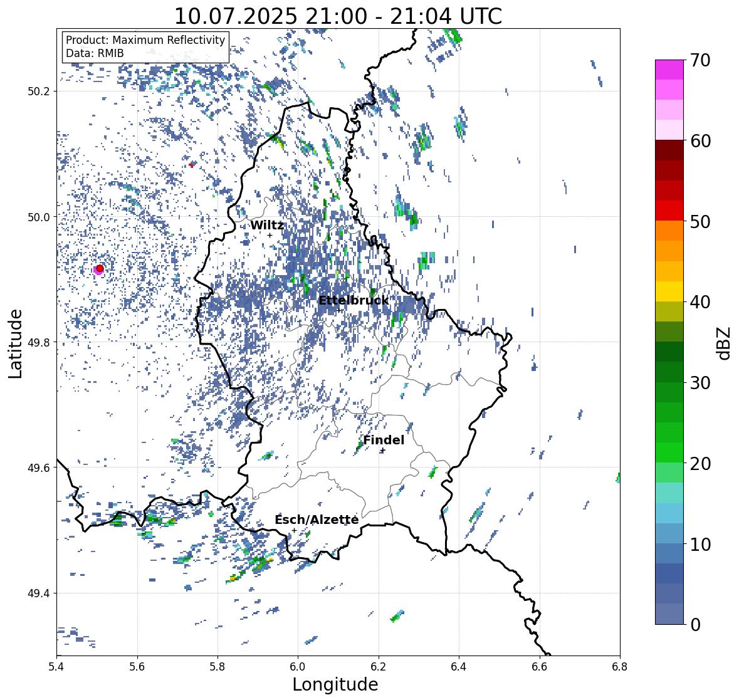Image resolution: width=739 pixels, height=700 pixels.
Task: Click the 6.4 longitude tick label
Action: click(459, 667)
